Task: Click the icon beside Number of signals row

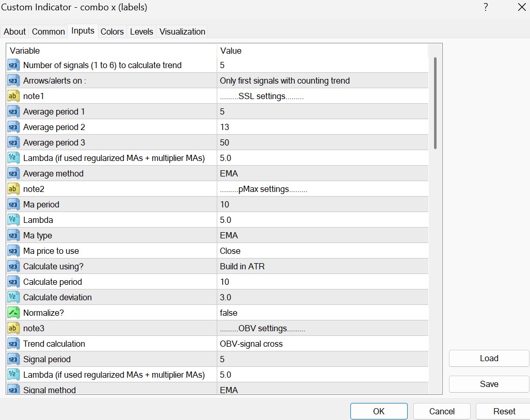Action: [13, 65]
